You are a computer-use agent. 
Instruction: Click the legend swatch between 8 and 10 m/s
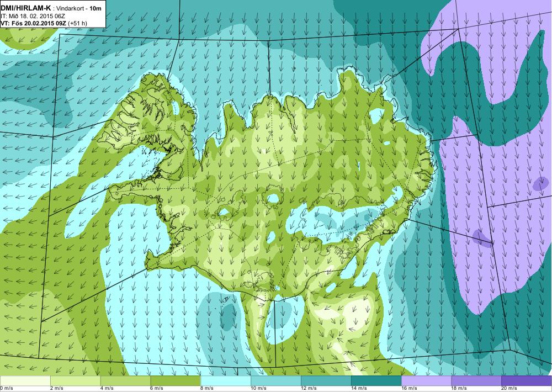click(226, 380)
